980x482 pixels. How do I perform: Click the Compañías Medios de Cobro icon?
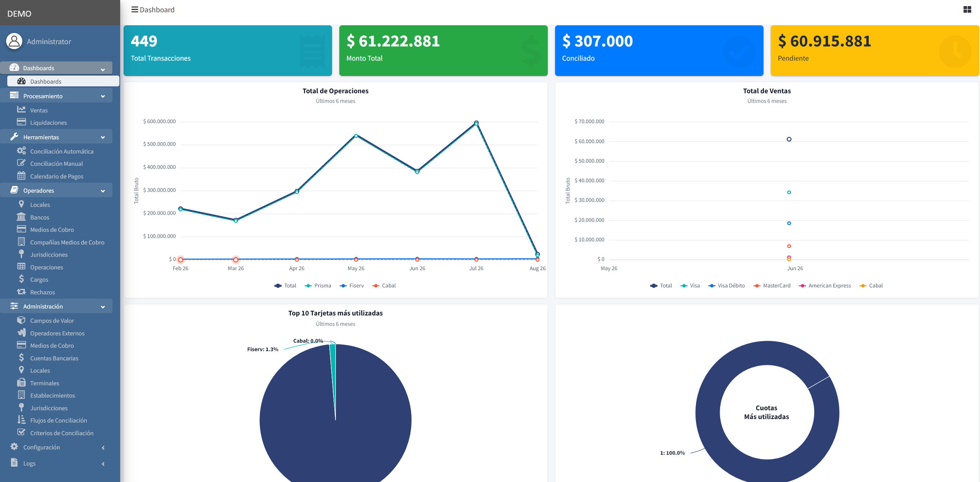tap(21, 242)
